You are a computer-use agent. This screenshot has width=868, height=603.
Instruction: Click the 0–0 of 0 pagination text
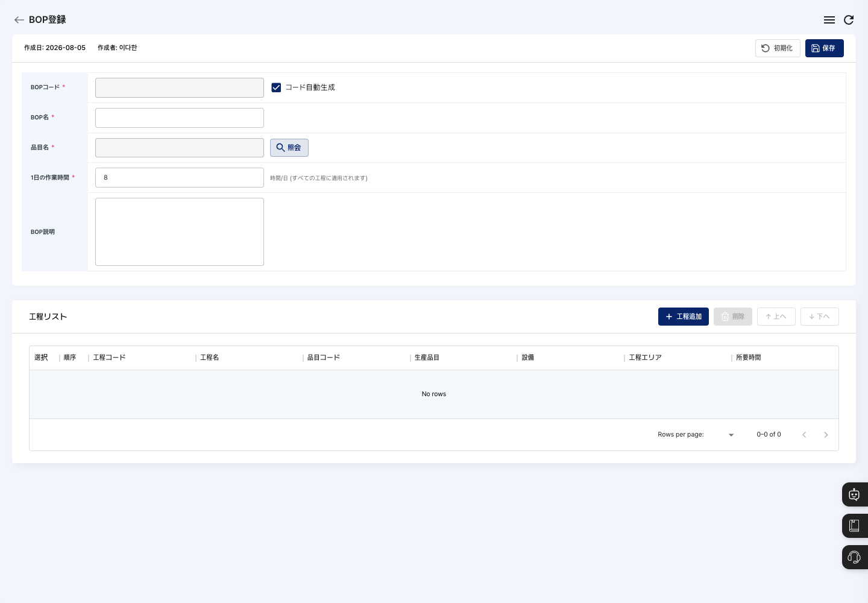(x=769, y=435)
